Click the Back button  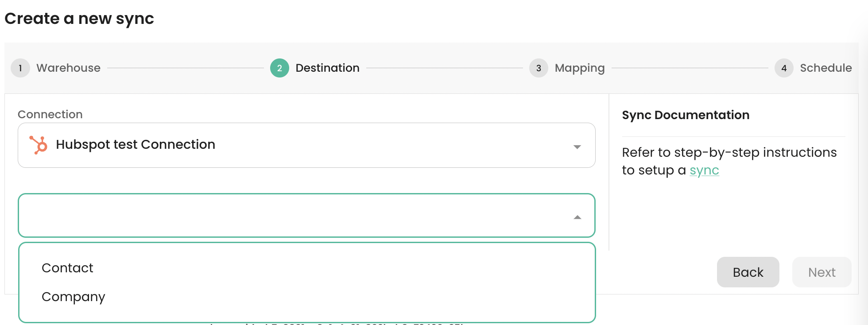[x=748, y=272]
